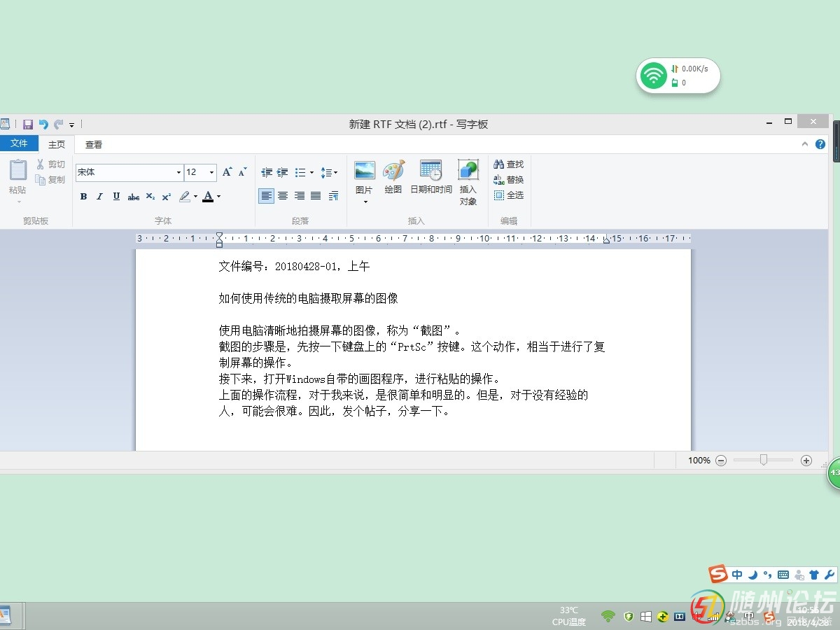This screenshot has height=630, width=840.
Task: Toggle bold formatting
Action: (83, 197)
